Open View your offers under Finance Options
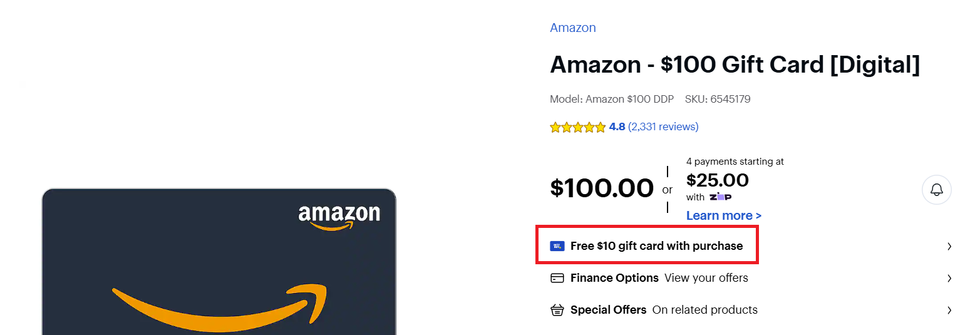This screenshot has width=980, height=335. 706,278
